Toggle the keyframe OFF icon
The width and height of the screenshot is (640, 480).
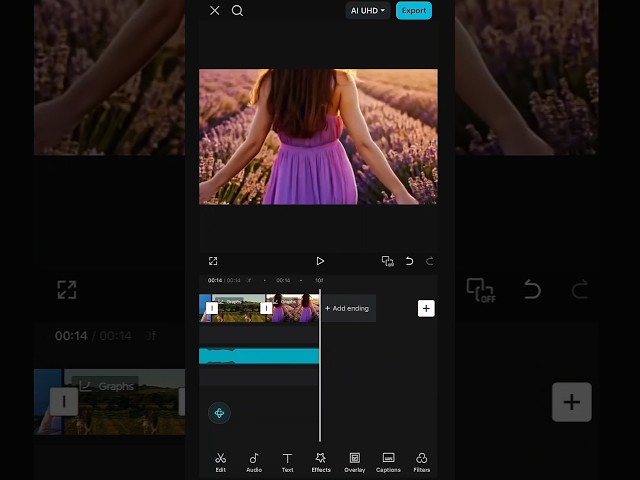point(387,261)
